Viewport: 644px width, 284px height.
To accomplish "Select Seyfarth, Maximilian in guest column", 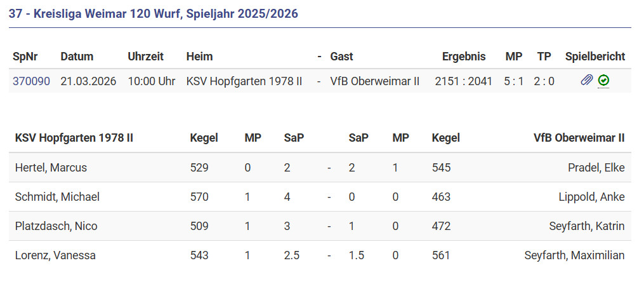I will [x=574, y=255].
